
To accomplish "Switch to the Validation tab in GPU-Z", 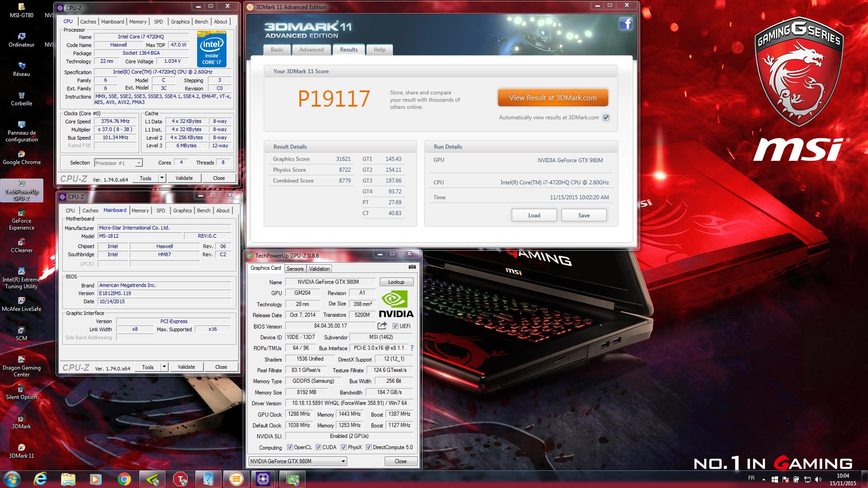I will click(319, 269).
